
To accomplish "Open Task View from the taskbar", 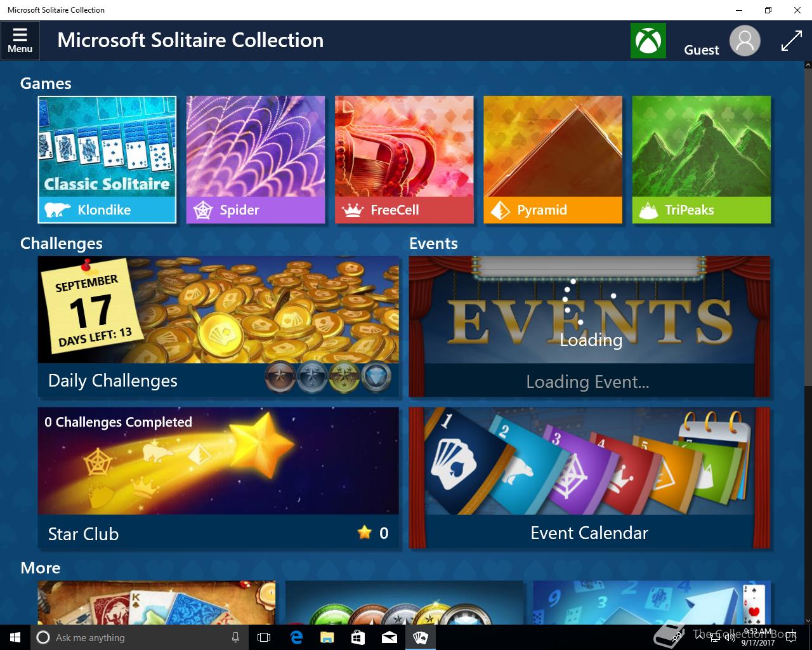I will tap(264, 637).
